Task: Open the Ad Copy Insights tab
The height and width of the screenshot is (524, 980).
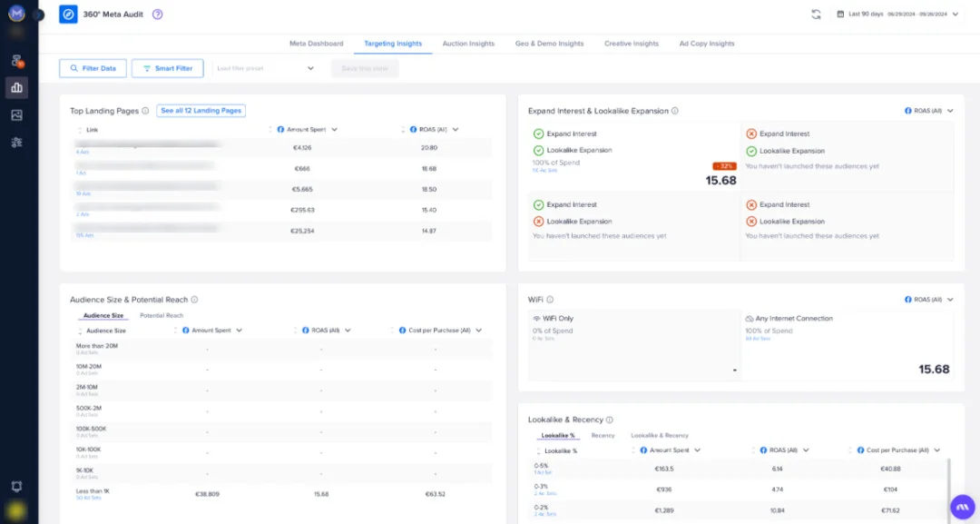Action: [x=707, y=44]
